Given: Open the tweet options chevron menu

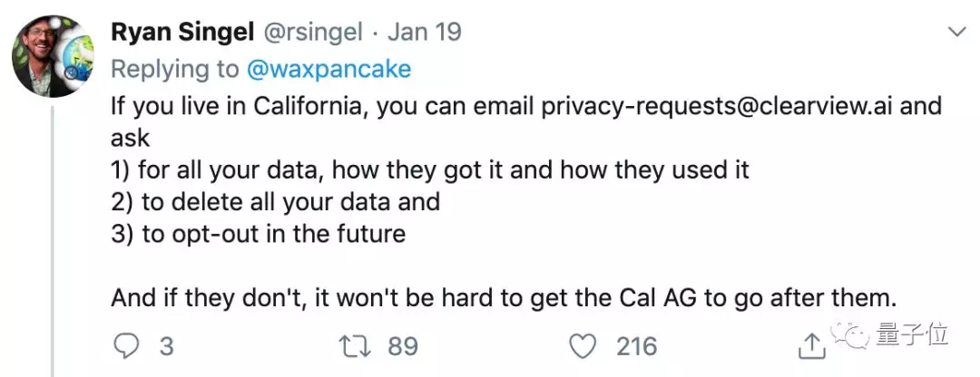Looking at the screenshot, I should coord(956,33).
